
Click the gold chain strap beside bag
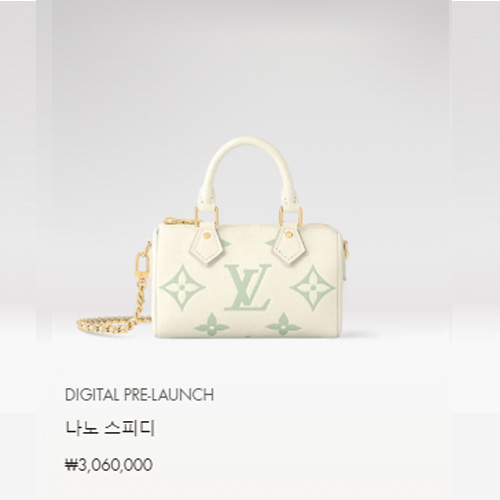pos(113,322)
